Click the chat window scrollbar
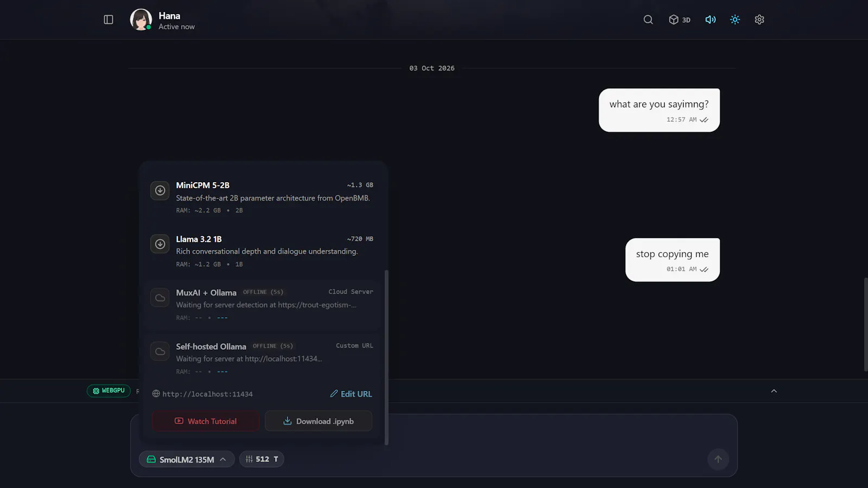This screenshot has width=868, height=488. pos(866,324)
